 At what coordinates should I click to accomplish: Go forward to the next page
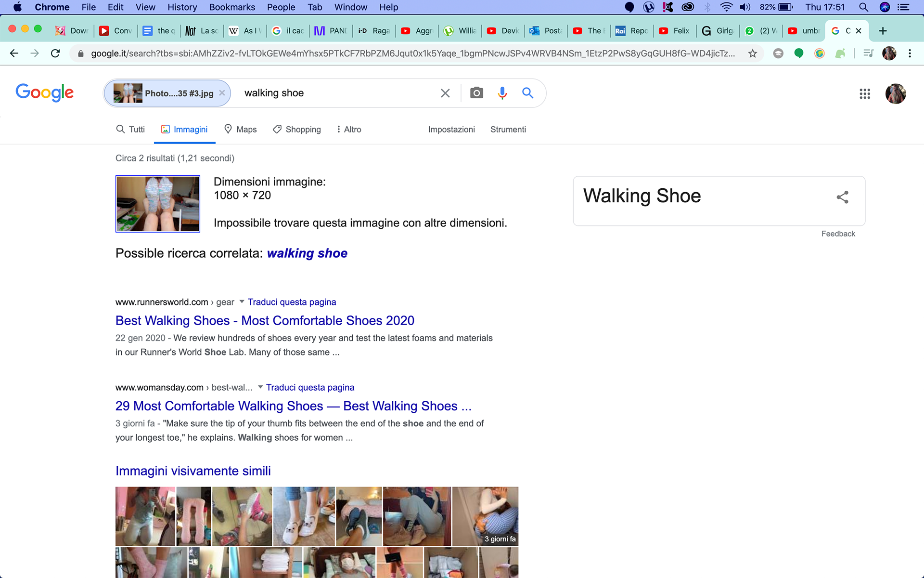[x=35, y=53]
